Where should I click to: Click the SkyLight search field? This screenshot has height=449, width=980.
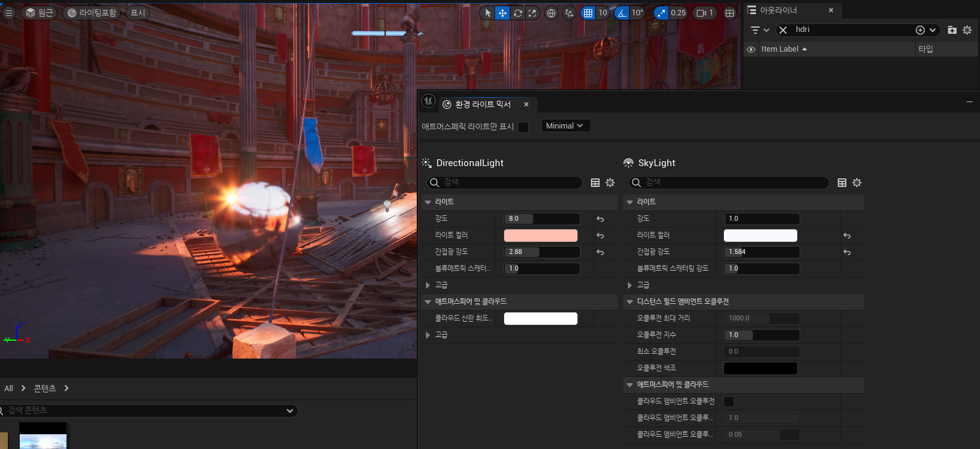tap(729, 183)
